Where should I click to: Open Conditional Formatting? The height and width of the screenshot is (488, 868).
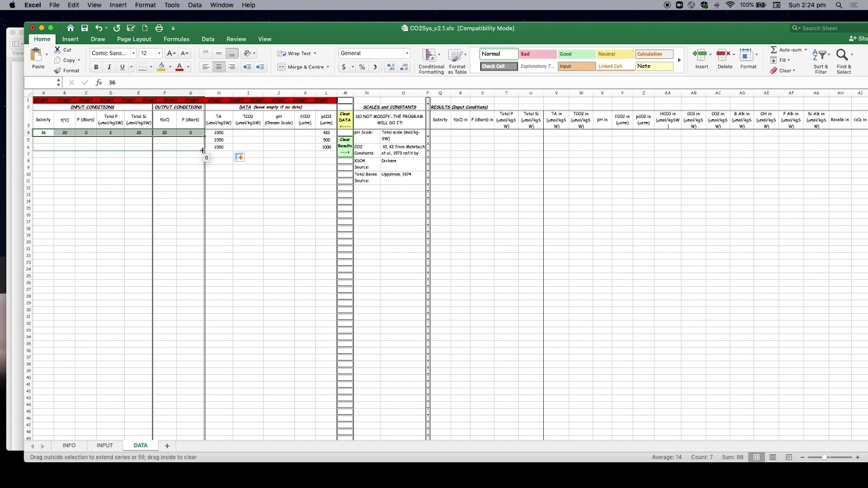[x=431, y=61]
